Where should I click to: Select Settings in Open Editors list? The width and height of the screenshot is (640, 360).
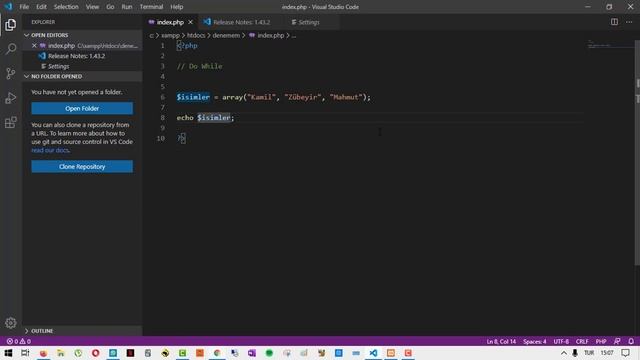coord(82,66)
